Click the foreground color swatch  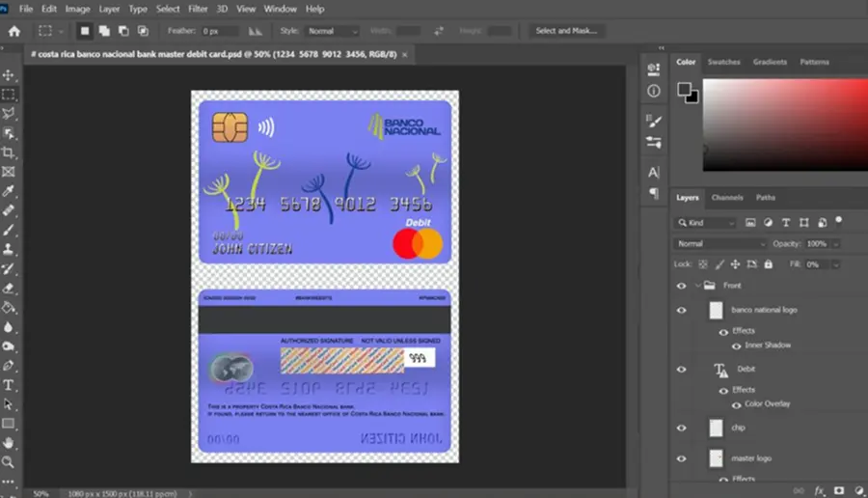(x=684, y=89)
